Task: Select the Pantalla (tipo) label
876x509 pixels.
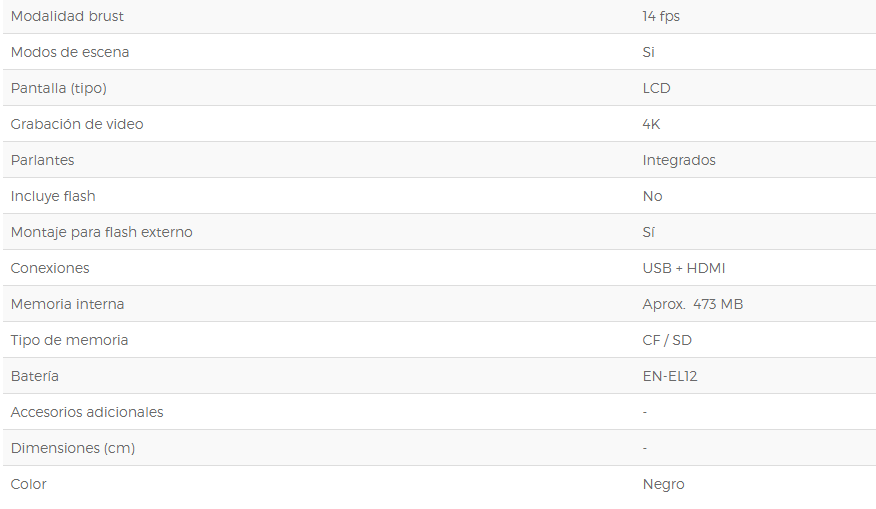Action: pos(59,88)
